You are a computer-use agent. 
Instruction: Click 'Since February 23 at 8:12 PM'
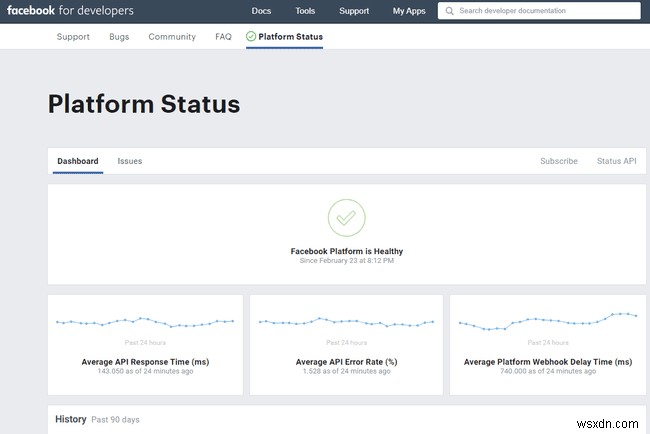click(x=347, y=261)
